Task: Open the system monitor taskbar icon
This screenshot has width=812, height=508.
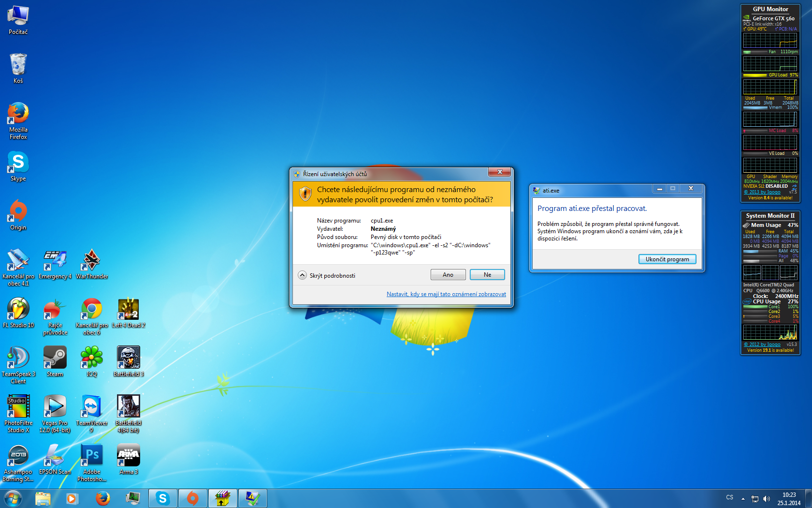Action: click(x=132, y=498)
